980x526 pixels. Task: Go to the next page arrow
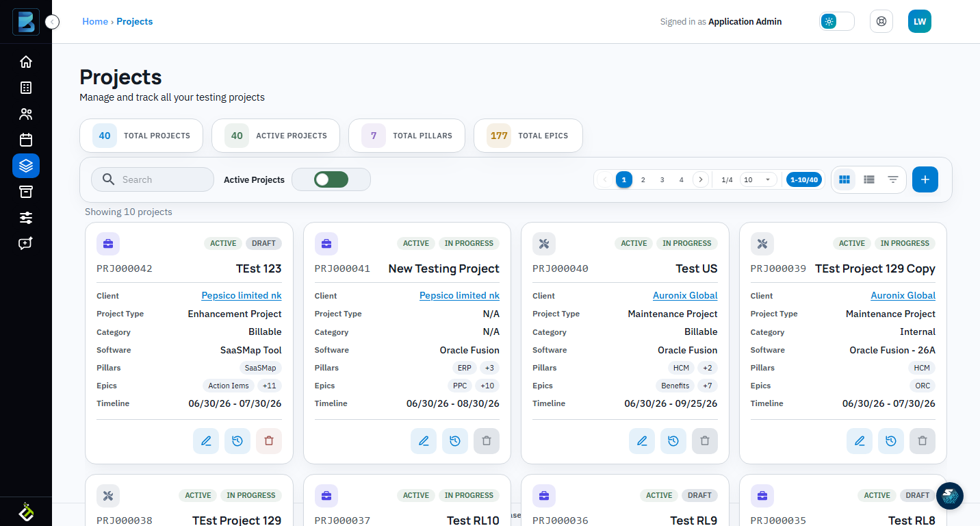700,179
